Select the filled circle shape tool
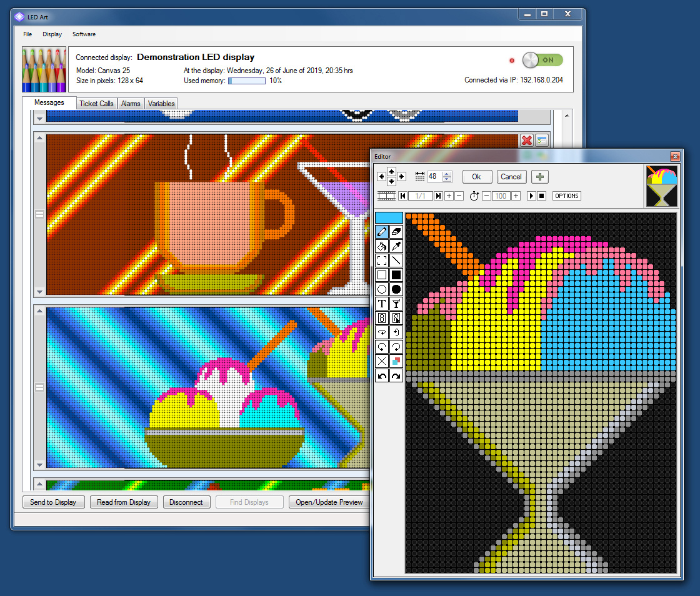700x596 pixels. (x=396, y=289)
